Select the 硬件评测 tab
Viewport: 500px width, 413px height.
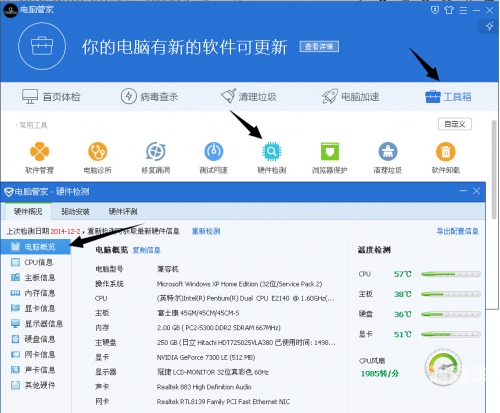pos(123,211)
